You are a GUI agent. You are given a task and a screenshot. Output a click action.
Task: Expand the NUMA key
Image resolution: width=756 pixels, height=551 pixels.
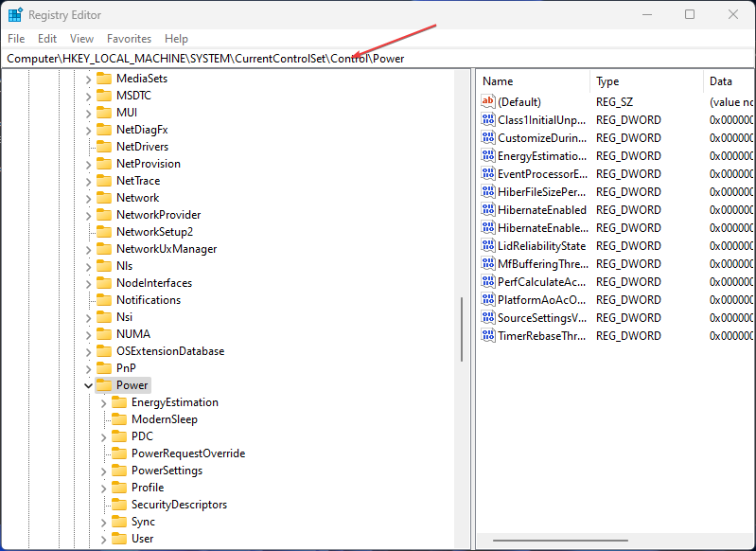click(88, 334)
